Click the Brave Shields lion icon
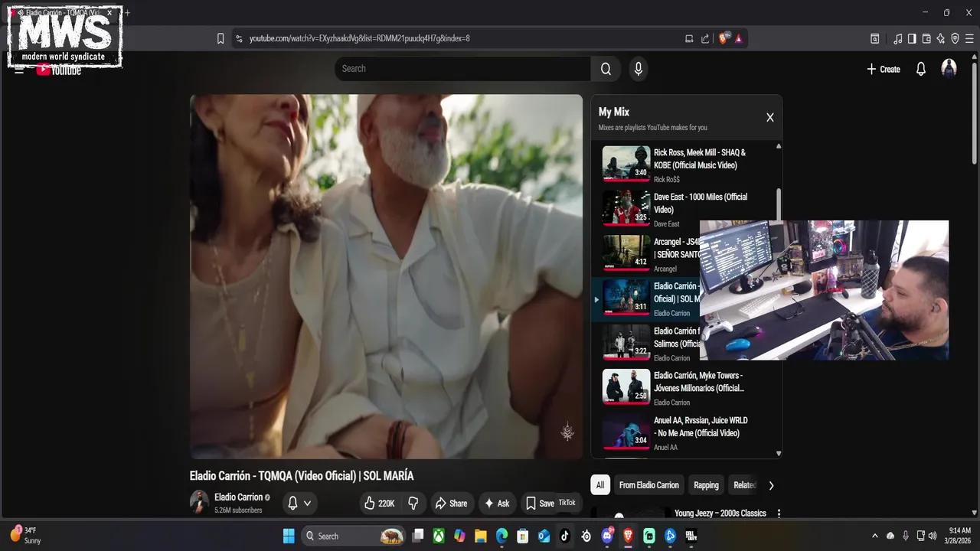The height and width of the screenshot is (551, 980). [x=724, y=38]
